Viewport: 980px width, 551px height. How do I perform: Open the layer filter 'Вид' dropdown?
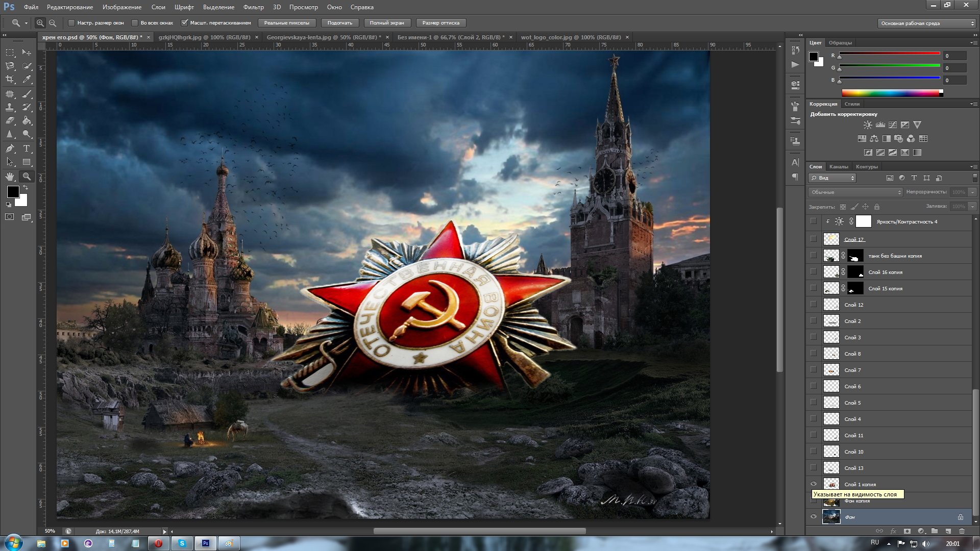tap(832, 178)
